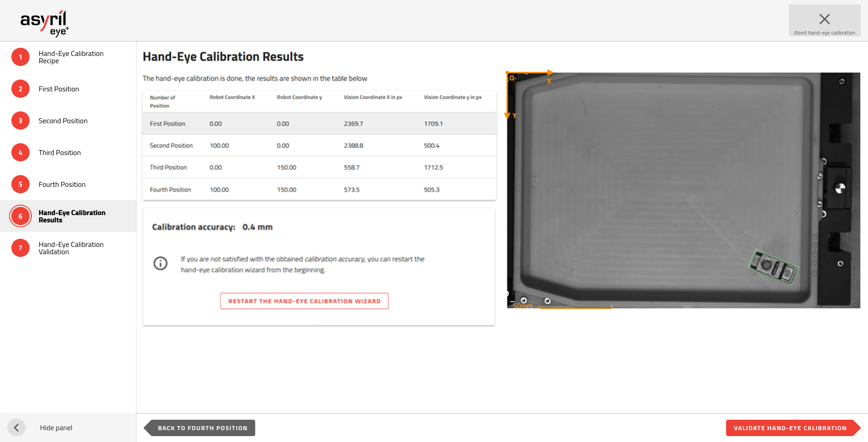
Task: Click the info icon beside accuracy note
Action: [161, 263]
